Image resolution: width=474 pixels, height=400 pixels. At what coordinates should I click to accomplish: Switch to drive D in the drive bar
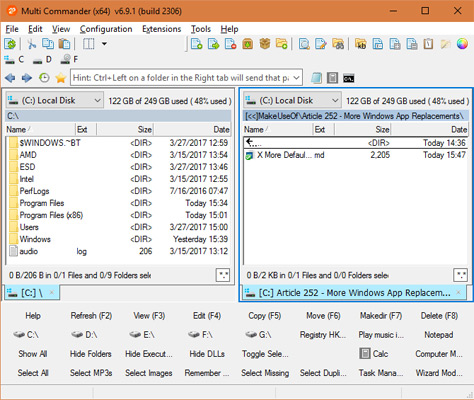tap(42, 60)
